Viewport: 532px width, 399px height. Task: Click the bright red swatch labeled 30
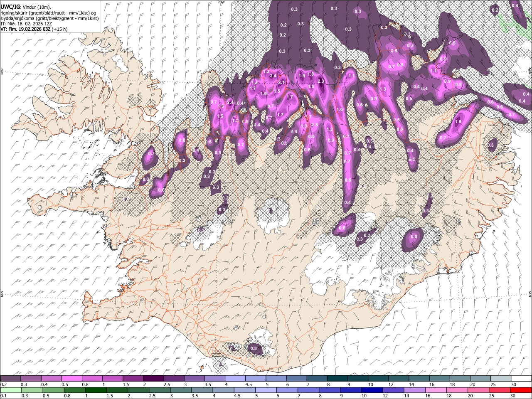(521, 390)
